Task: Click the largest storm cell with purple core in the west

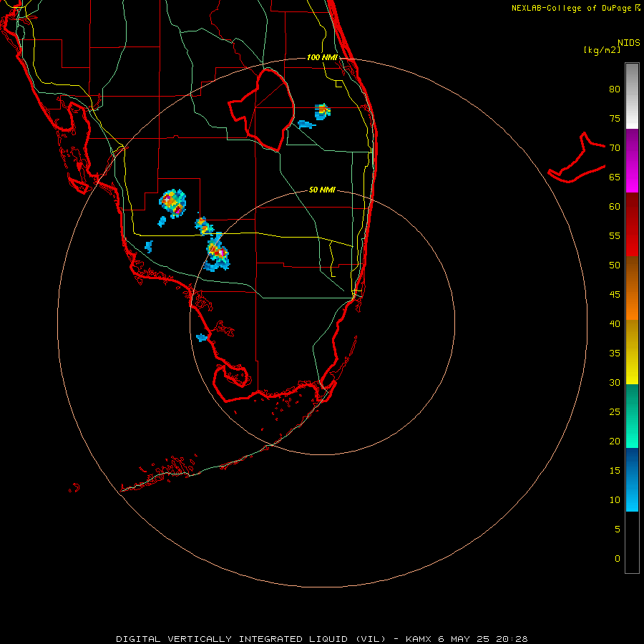Action: click(172, 203)
